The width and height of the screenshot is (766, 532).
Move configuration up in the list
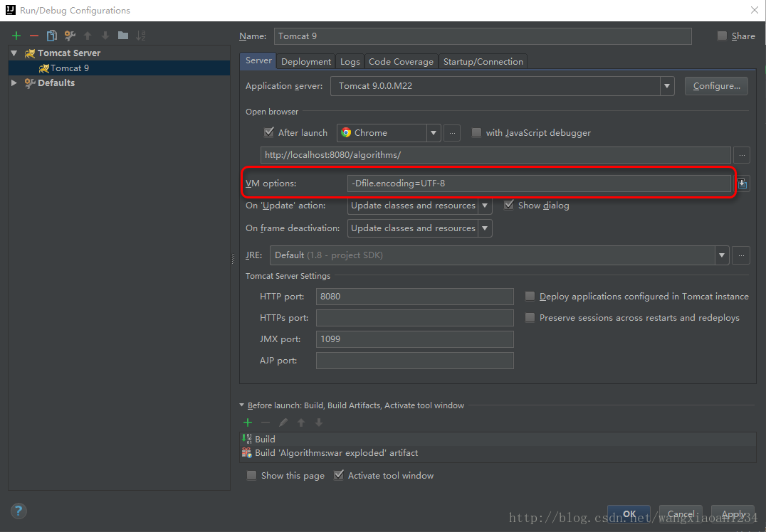point(88,36)
